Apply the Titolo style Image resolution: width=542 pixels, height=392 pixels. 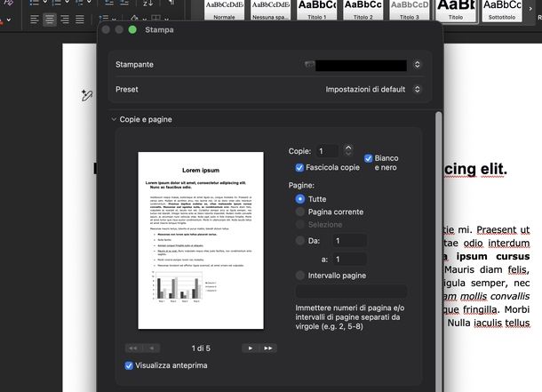click(x=456, y=11)
